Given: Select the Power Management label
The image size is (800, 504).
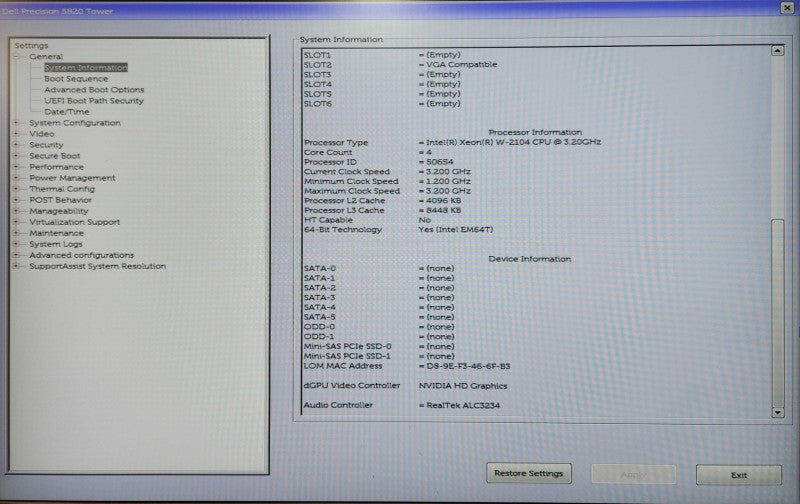Looking at the screenshot, I should pyautogui.click(x=72, y=178).
